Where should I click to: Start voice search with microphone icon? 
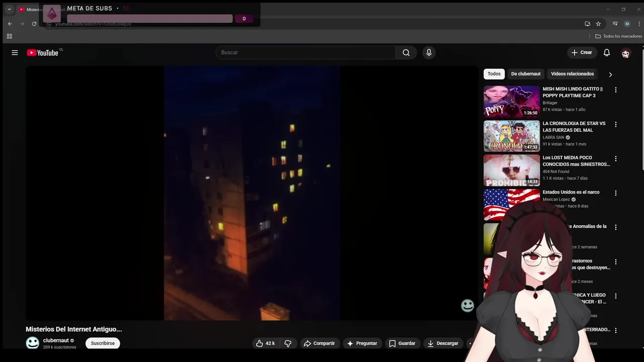pos(429,53)
